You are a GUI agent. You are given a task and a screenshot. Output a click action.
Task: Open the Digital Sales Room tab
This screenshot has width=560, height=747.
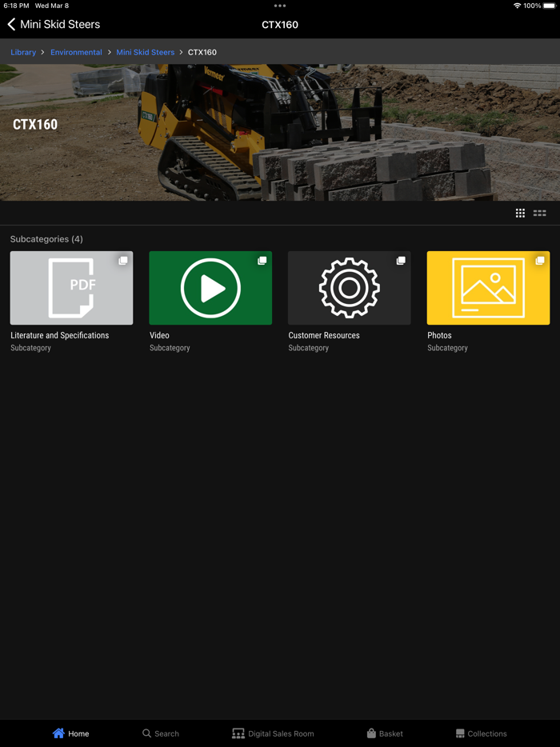[x=273, y=733]
